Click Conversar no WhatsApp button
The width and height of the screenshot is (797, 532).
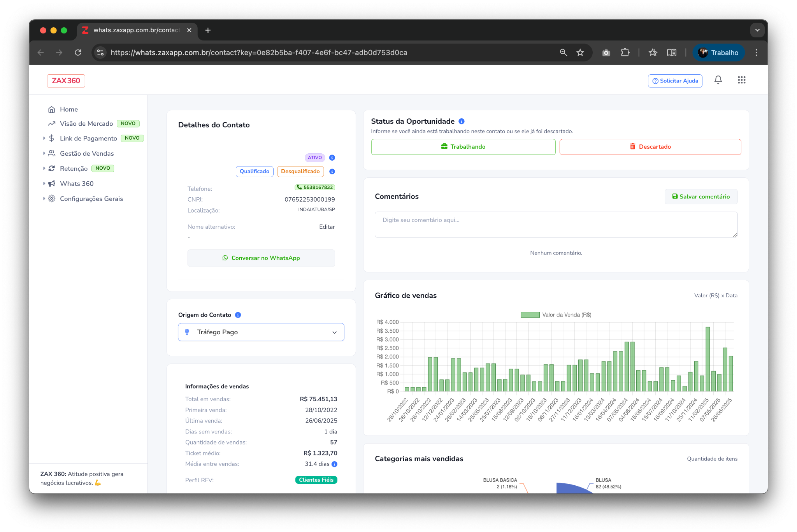point(261,258)
